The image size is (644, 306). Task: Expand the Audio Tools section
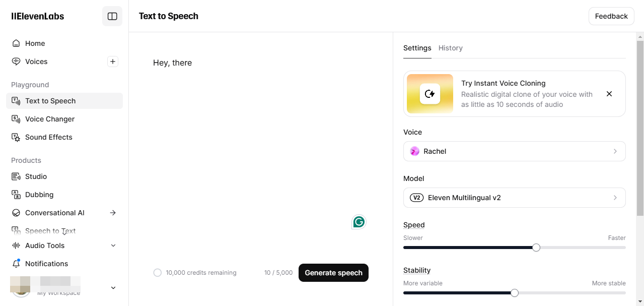tap(113, 246)
